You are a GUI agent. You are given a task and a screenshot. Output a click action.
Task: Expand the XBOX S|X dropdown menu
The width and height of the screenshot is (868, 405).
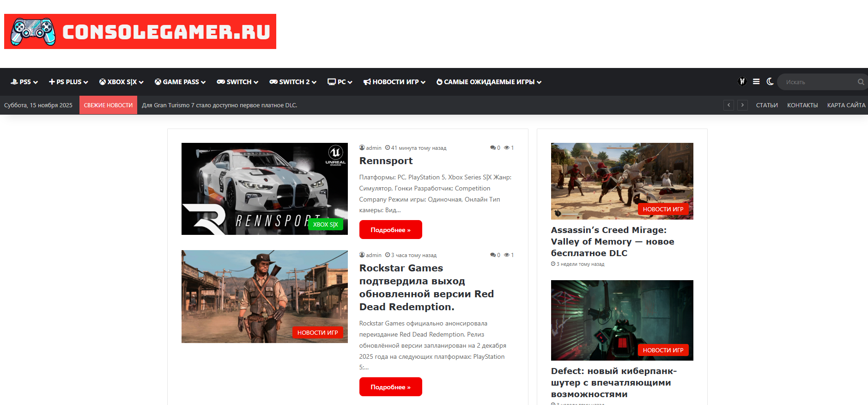pyautogui.click(x=121, y=82)
